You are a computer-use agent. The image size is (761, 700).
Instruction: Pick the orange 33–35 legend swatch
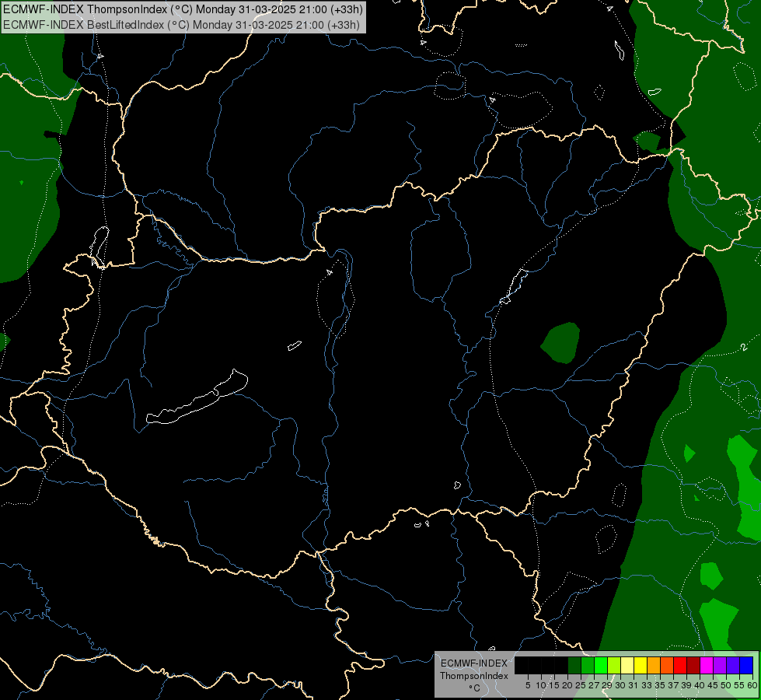click(654, 665)
